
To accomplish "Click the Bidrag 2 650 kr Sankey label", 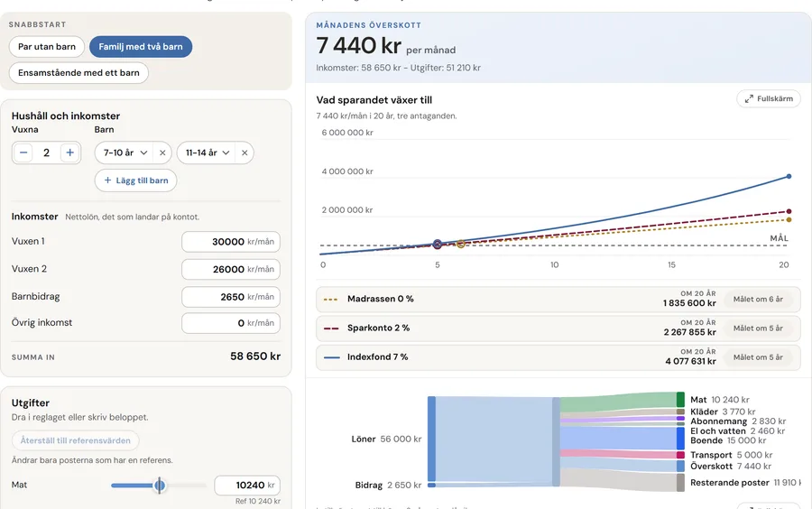I will coord(388,486).
